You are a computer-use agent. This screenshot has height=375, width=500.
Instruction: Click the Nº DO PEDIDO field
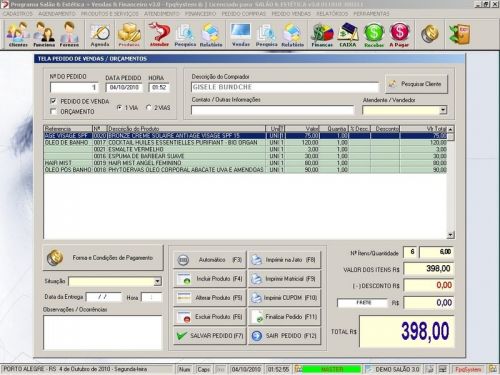[74, 87]
